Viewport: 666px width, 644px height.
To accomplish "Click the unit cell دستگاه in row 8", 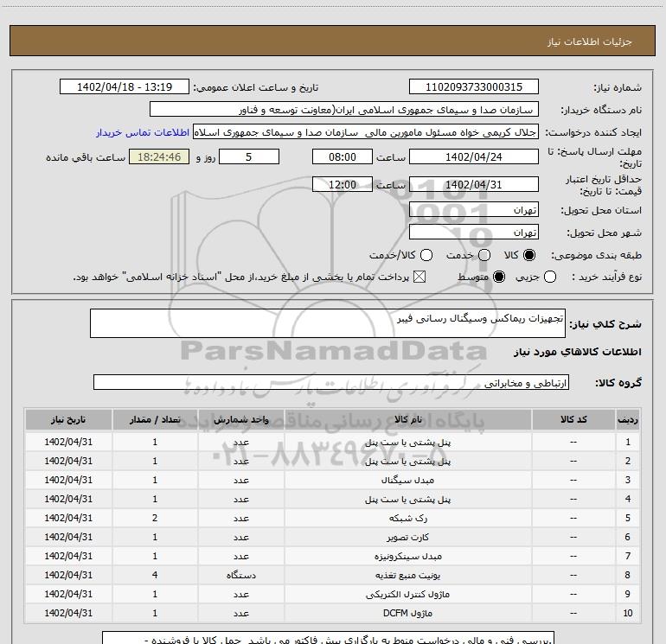I will click(240, 575).
